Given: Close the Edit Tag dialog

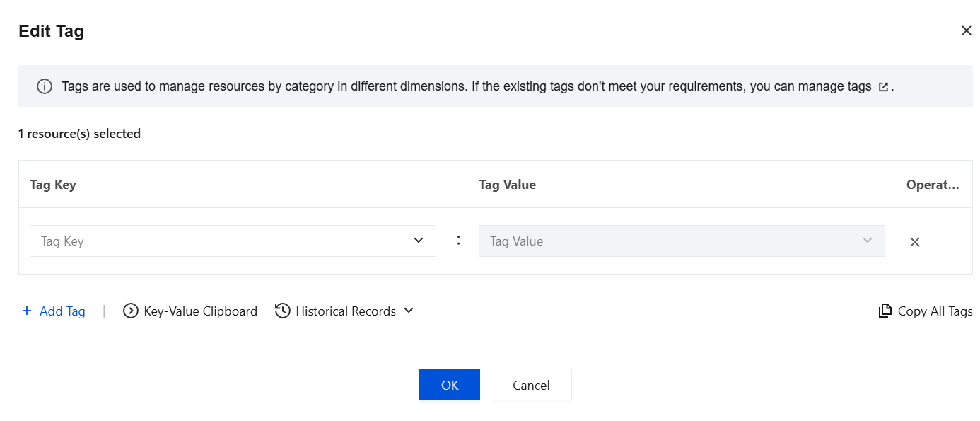Looking at the screenshot, I should (x=966, y=30).
